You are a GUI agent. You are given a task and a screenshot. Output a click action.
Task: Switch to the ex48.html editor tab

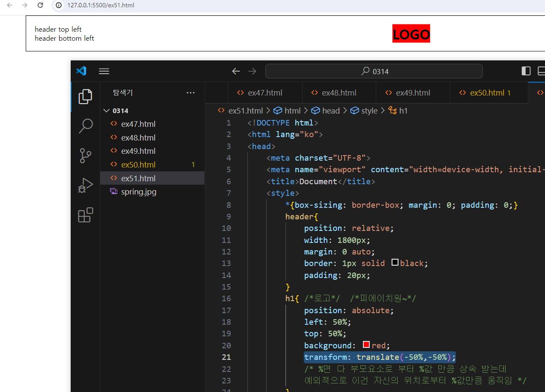coord(339,93)
